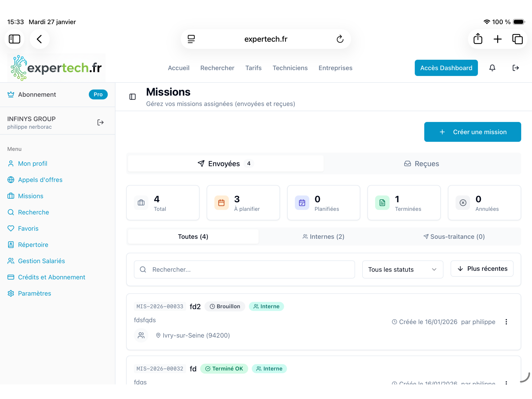Click the Wi-Fi status icon

click(487, 22)
